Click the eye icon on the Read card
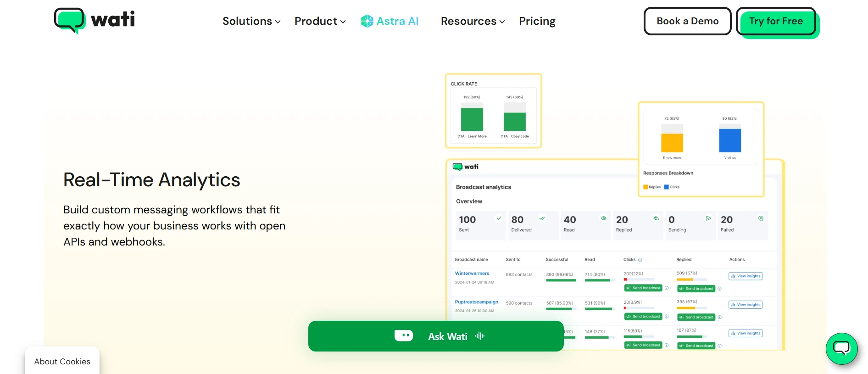The width and height of the screenshot is (868, 374). (x=604, y=218)
